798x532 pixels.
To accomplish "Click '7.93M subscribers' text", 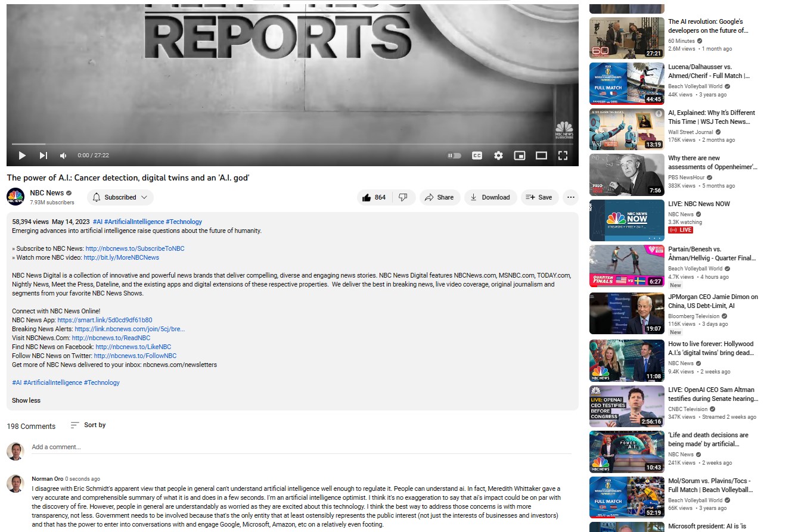I will click(52, 203).
